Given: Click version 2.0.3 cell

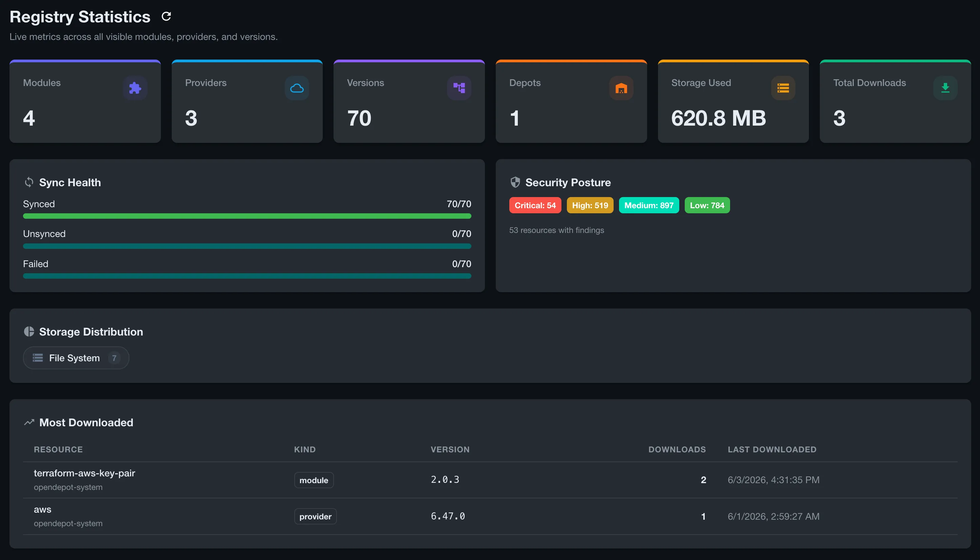Looking at the screenshot, I should click(445, 480).
